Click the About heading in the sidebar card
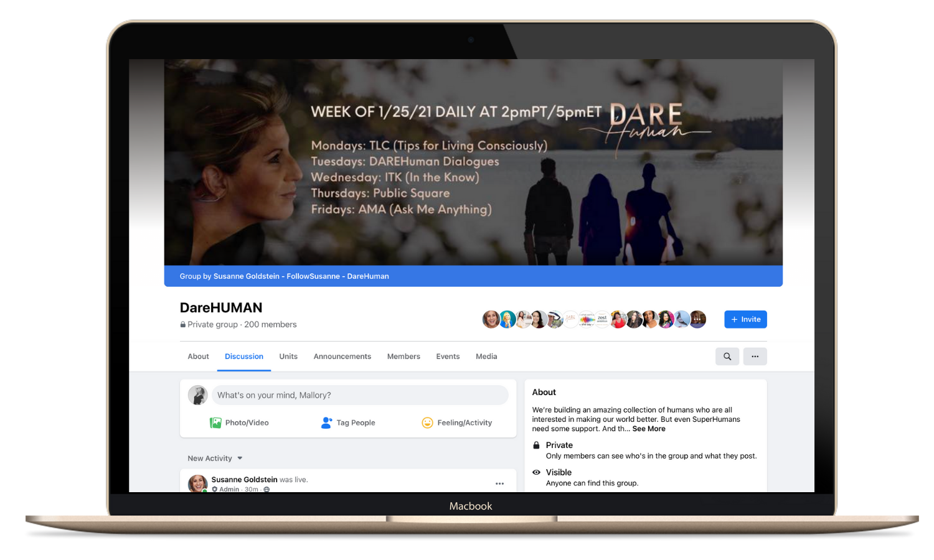 pyautogui.click(x=544, y=392)
